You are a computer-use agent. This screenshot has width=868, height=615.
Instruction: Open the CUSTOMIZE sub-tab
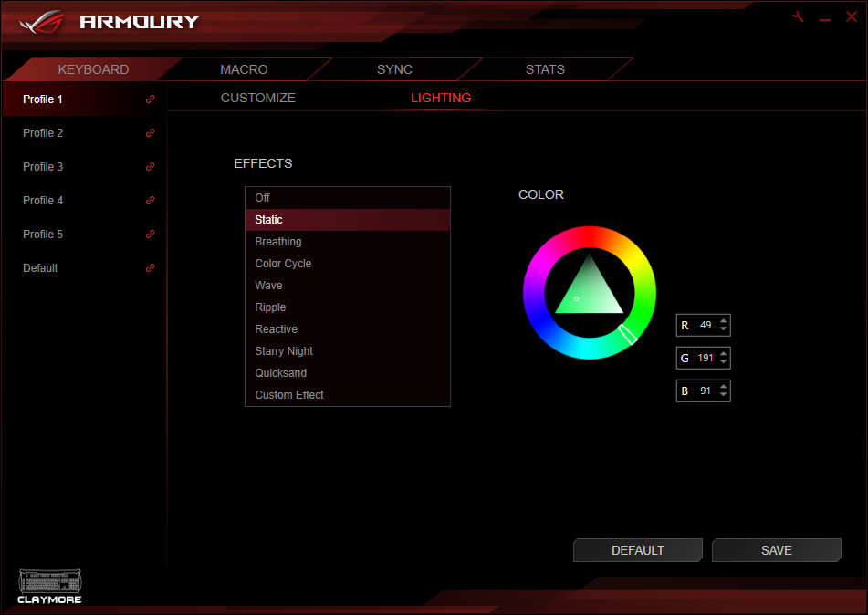click(x=258, y=98)
